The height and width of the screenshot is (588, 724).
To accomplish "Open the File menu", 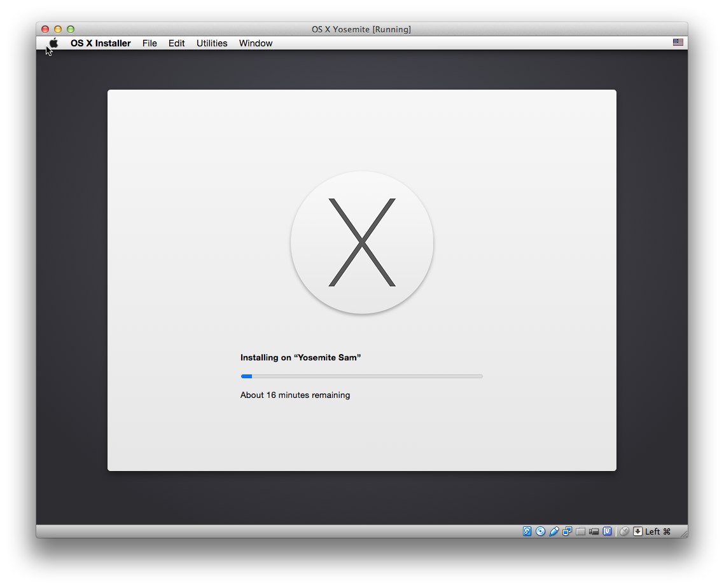I will 150,43.
